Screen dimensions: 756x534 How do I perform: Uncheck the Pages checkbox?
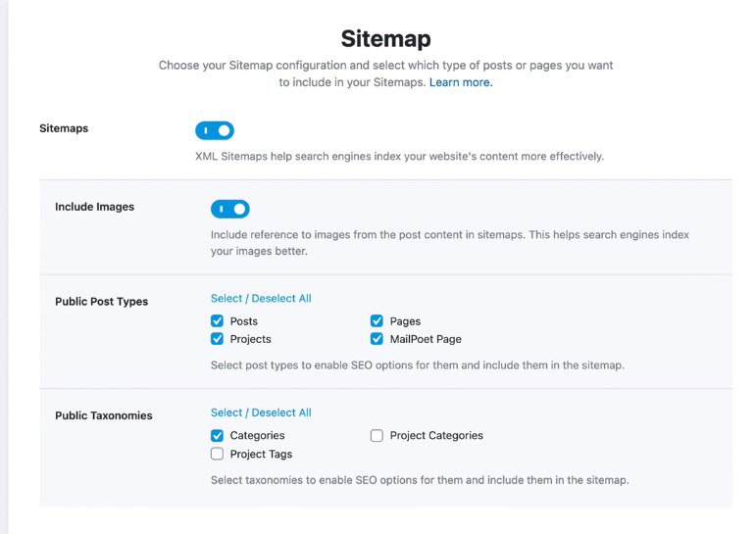(x=377, y=321)
